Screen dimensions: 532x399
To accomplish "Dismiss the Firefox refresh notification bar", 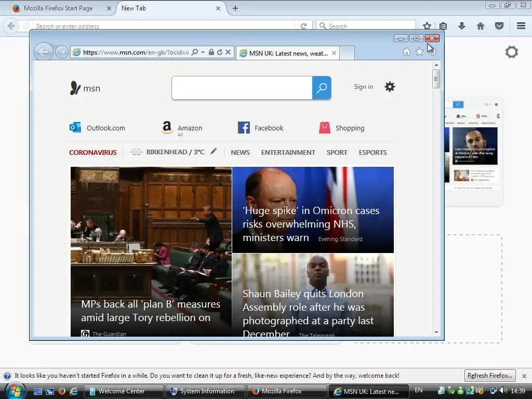I will (524, 376).
